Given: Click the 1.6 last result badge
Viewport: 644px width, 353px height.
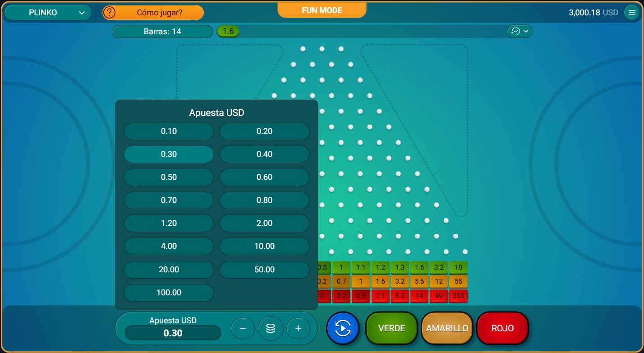Looking at the screenshot, I should coord(228,31).
